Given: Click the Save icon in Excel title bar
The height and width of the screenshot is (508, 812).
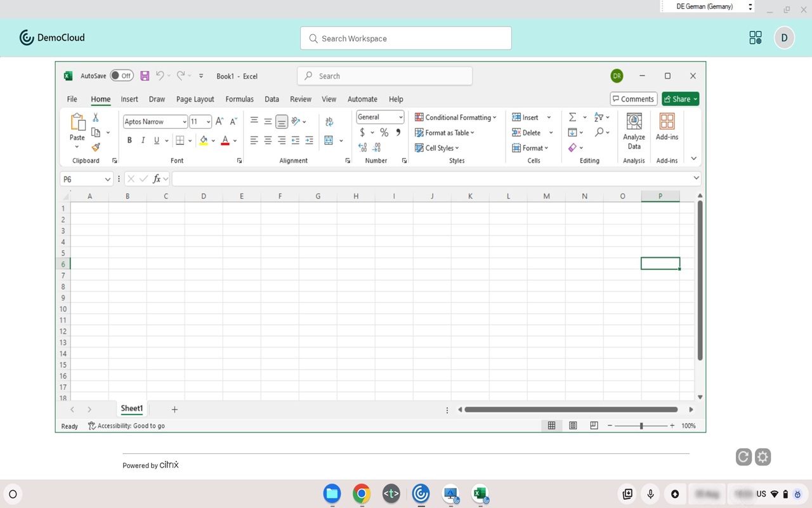Looking at the screenshot, I should [x=145, y=76].
